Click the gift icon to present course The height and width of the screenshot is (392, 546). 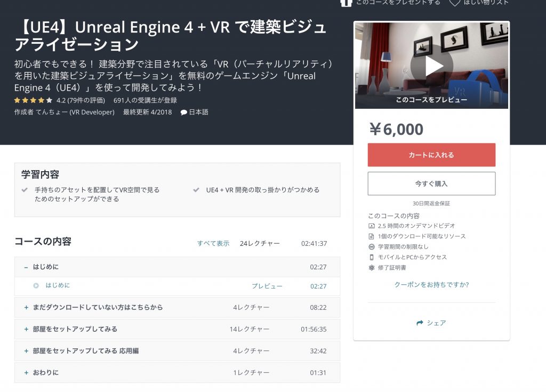(346, 2)
